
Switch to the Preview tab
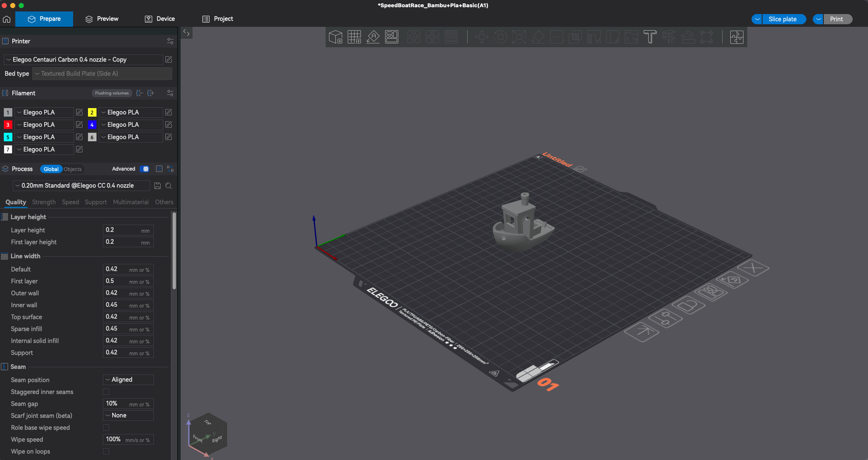(x=102, y=19)
